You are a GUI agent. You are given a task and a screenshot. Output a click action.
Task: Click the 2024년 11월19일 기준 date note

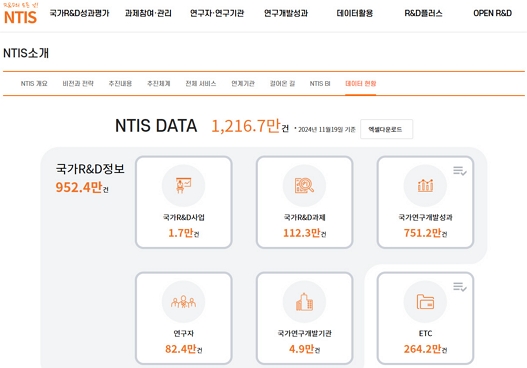(x=325, y=129)
